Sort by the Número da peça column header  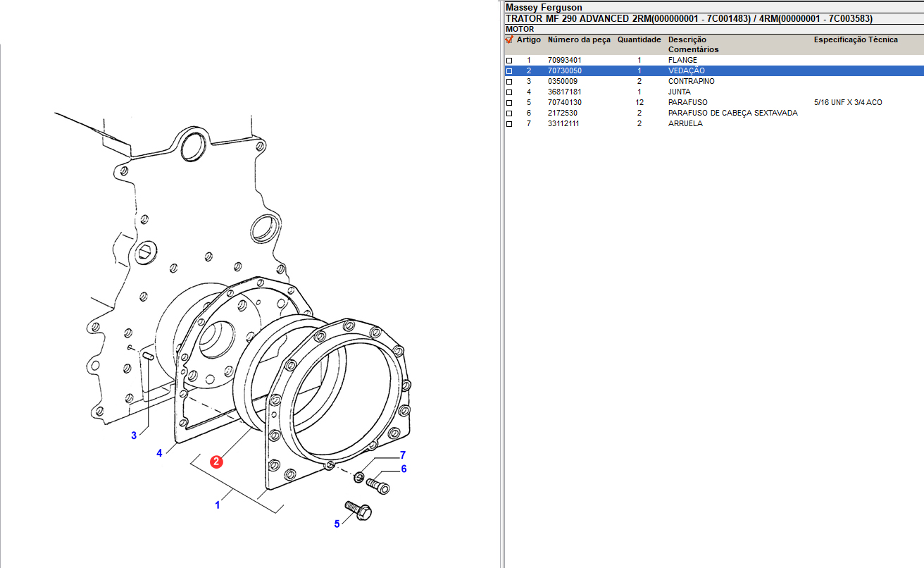(579, 40)
